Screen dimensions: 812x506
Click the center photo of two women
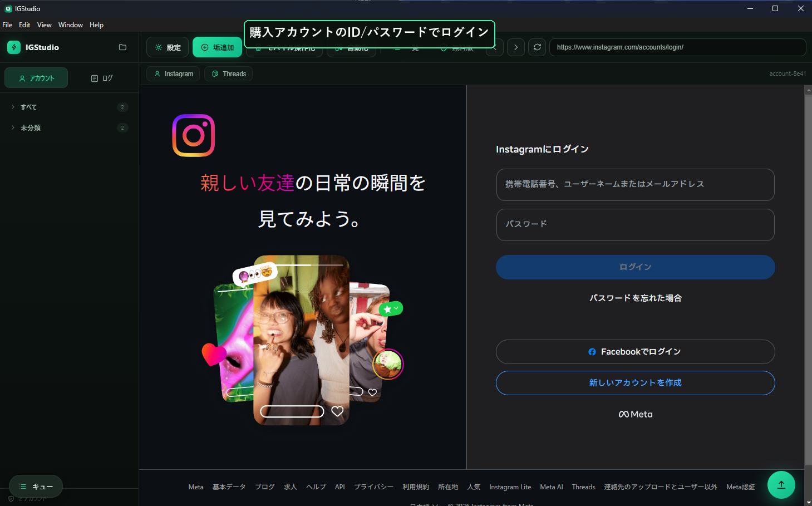pos(301,340)
